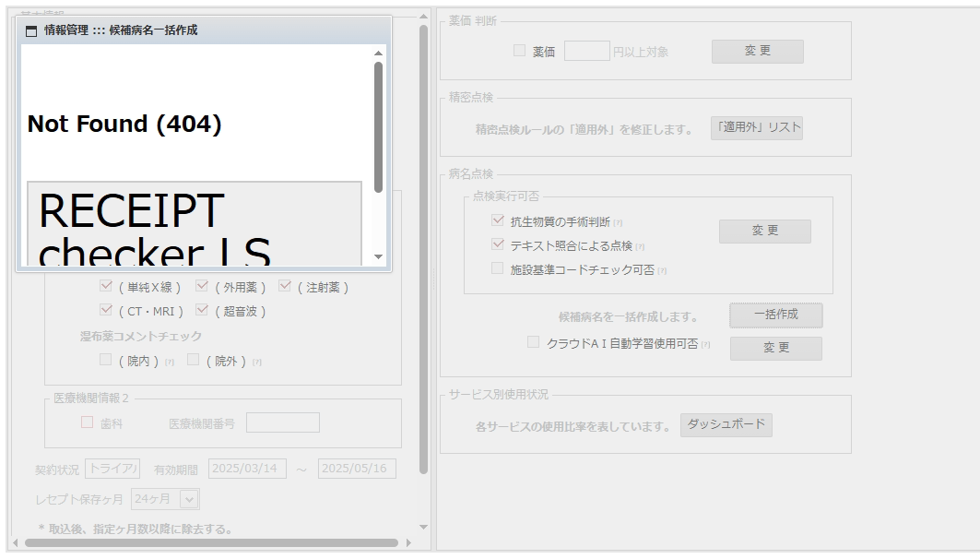Click the 各サービスの使用比率を表しています。 text
This screenshot has height=559, width=980.
(573, 427)
